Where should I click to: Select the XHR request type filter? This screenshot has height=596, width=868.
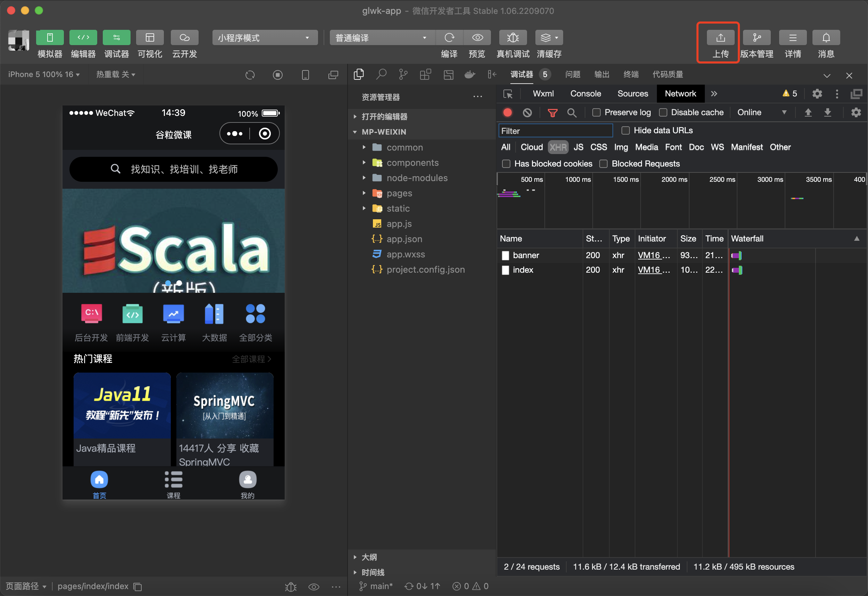tap(558, 147)
